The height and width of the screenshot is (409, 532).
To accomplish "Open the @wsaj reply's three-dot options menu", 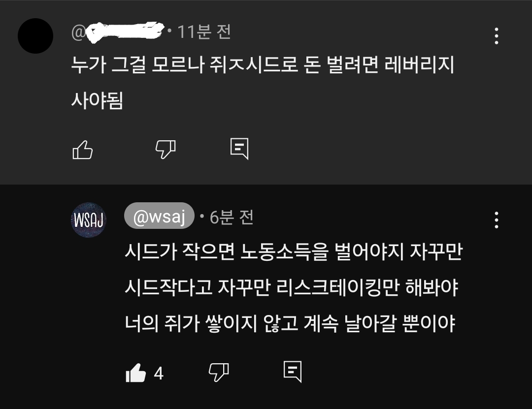I will click(497, 220).
